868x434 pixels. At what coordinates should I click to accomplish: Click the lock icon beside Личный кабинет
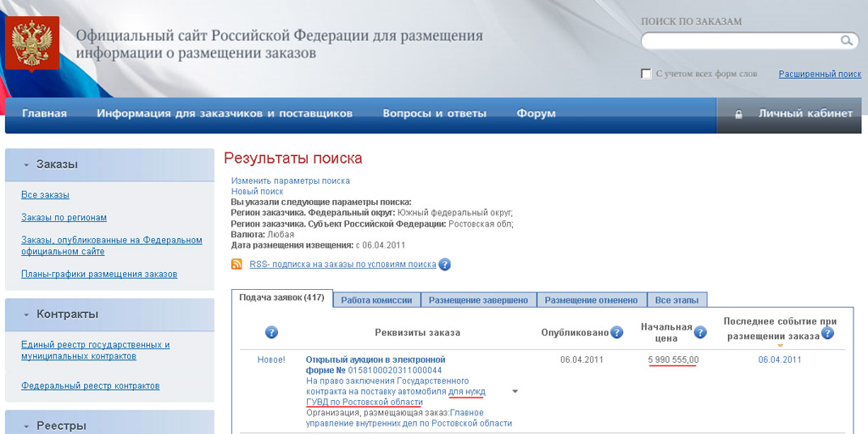pyautogui.click(x=738, y=114)
